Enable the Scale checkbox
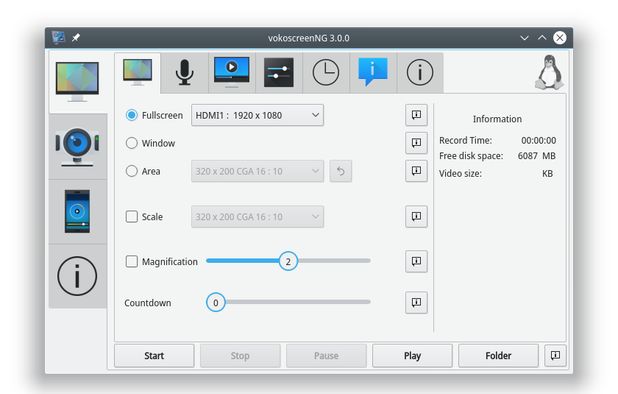Image resolution: width=618 pixels, height=394 pixels. (x=144, y=217)
